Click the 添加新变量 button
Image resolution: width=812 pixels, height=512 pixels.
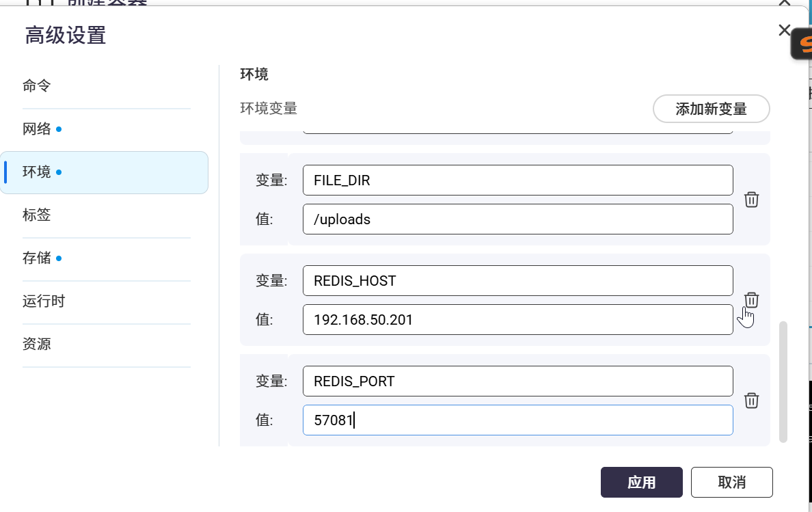click(x=711, y=109)
